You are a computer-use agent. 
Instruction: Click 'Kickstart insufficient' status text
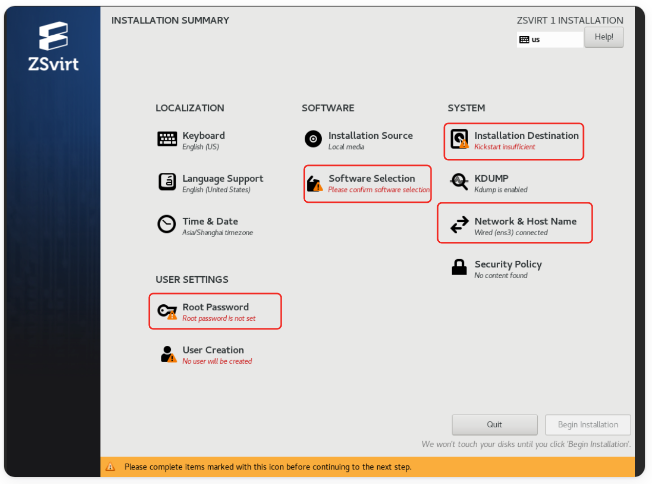pyautogui.click(x=505, y=147)
